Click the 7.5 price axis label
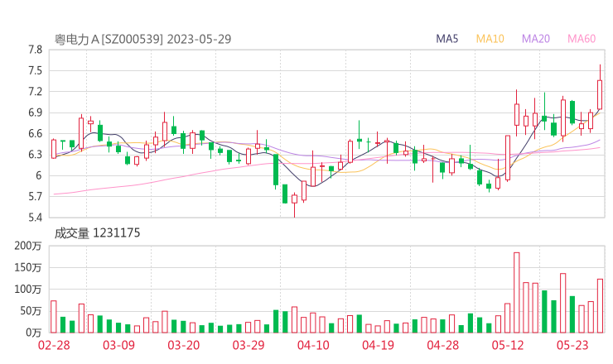Image resolution: width=613 pixels, height=364 pixels. [x=35, y=70]
